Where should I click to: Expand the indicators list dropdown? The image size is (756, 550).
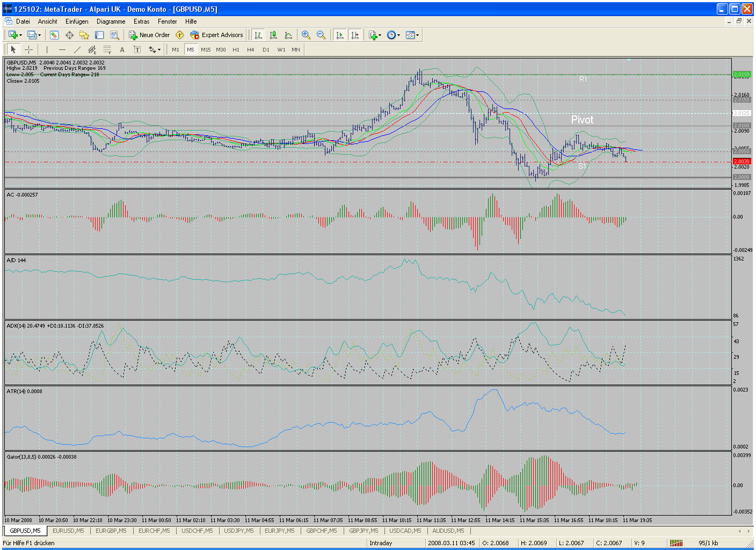point(375,35)
